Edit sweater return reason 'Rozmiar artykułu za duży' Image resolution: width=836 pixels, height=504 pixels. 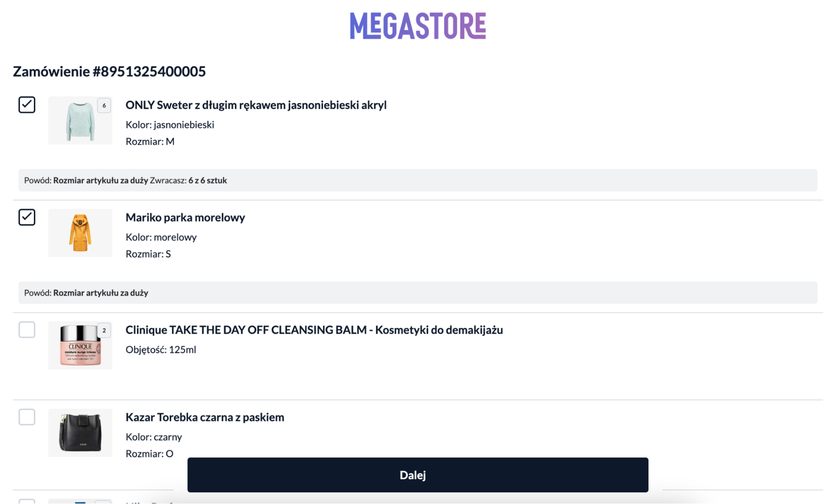101,180
